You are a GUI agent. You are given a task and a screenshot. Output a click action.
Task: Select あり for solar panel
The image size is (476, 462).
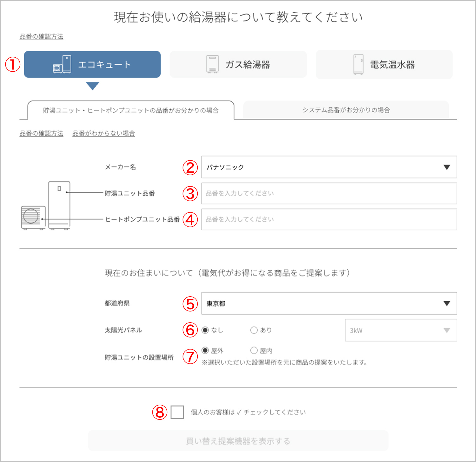point(254,330)
